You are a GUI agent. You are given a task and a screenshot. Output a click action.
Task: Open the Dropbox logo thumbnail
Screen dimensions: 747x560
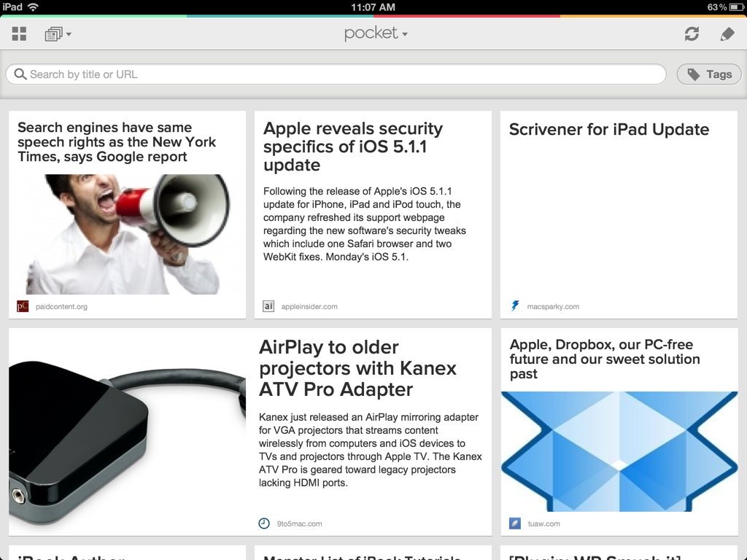coord(619,451)
